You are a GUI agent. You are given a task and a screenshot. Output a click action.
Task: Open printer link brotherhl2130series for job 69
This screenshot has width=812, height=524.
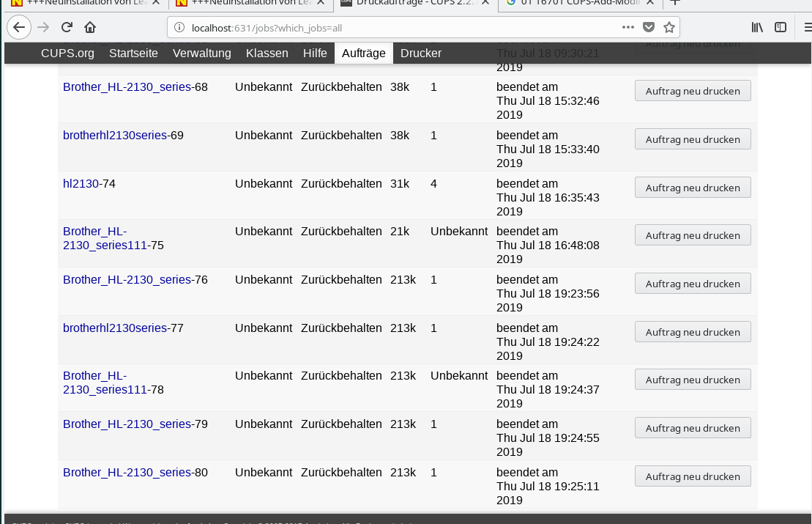(x=115, y=136)
